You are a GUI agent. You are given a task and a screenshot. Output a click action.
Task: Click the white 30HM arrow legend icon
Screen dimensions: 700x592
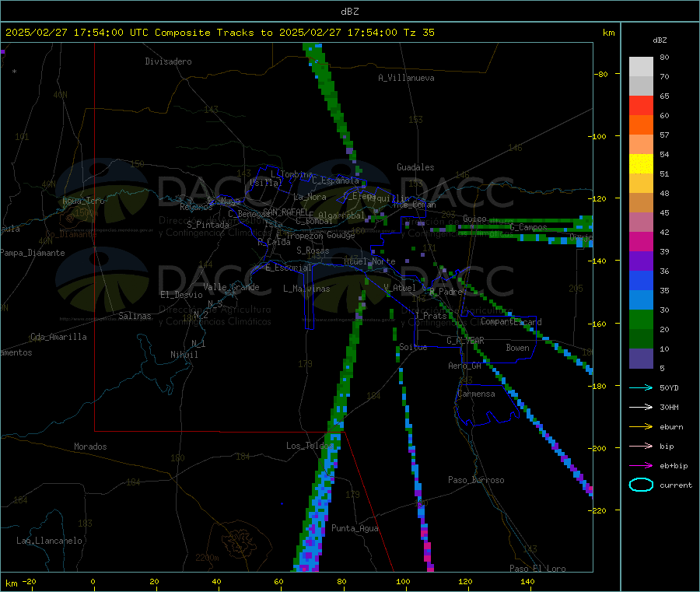click(641, 407)
